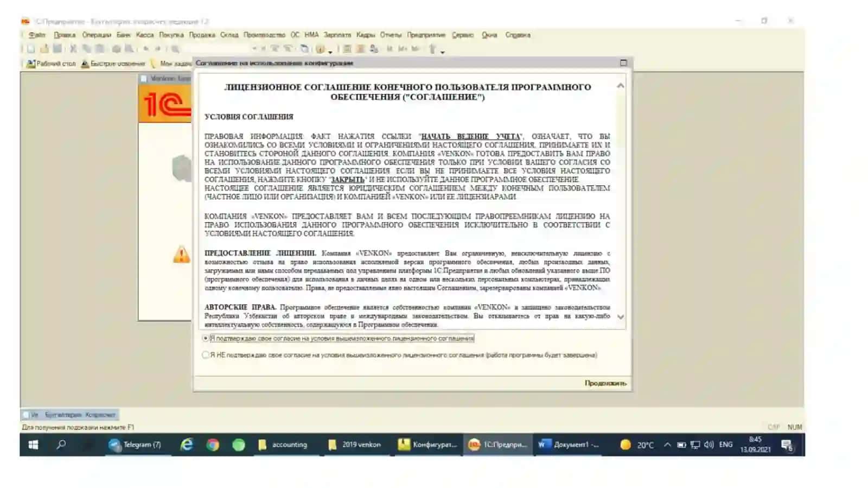Open the Продажа menu
Image resolution: width=868 pixels, height=488 pixels.
tap(202, 35)
